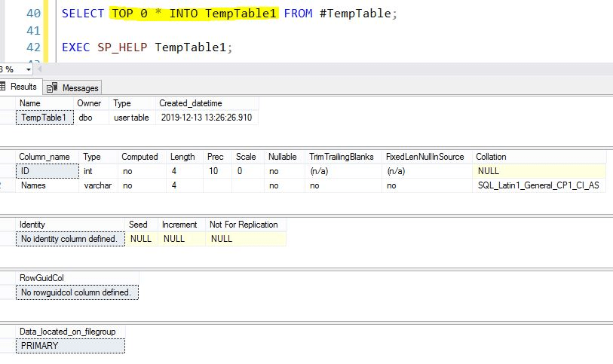Select the int type cell

click(x=99, y=171)
